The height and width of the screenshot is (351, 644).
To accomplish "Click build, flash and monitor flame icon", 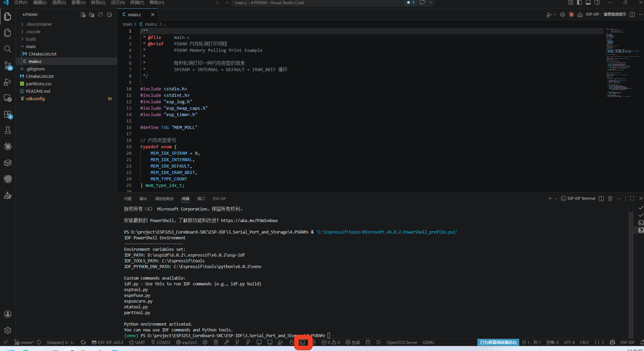I will pos(291,342).
